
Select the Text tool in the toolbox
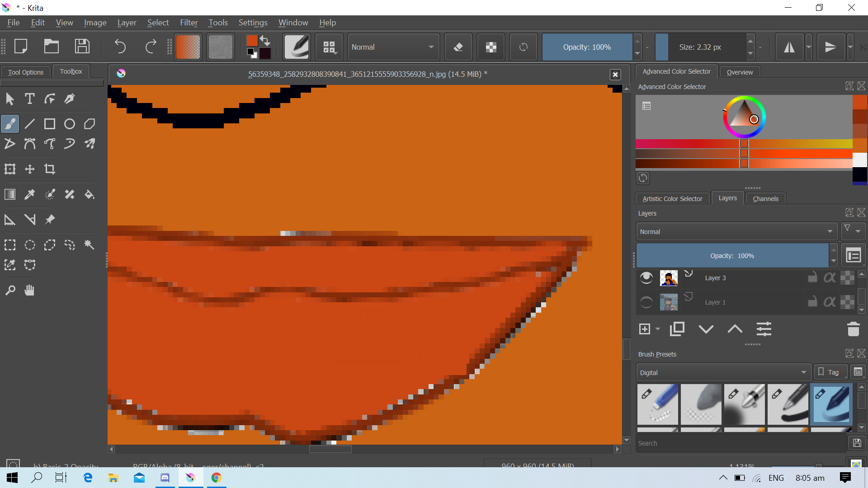30,99
